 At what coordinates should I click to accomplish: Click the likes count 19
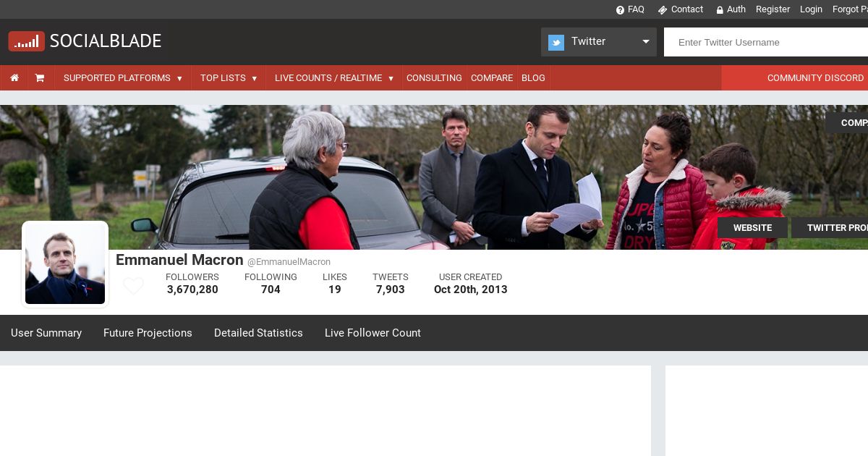(335, 290)
